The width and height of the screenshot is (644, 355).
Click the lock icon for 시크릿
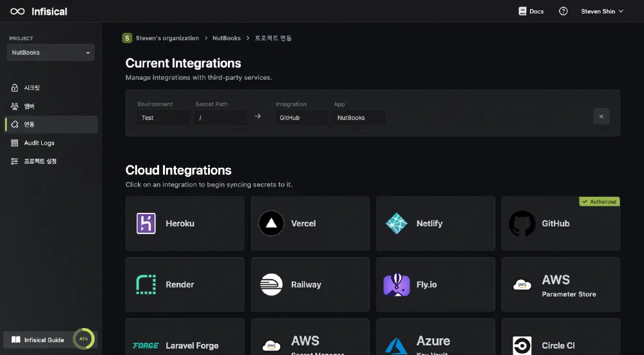tap(14, 87)
